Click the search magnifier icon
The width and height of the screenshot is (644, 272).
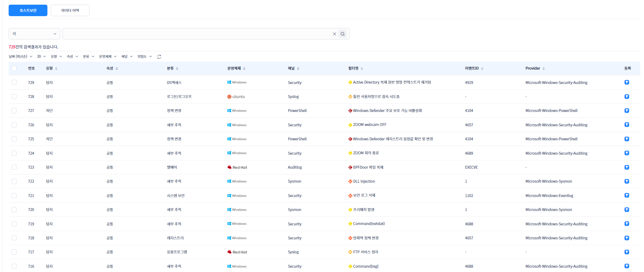343,34
